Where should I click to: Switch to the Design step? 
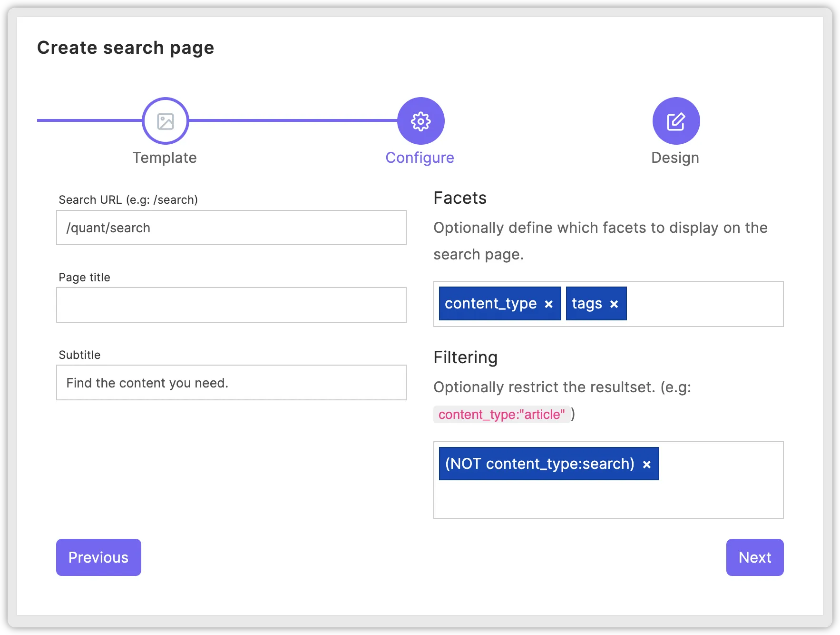[x=675, y=158]
